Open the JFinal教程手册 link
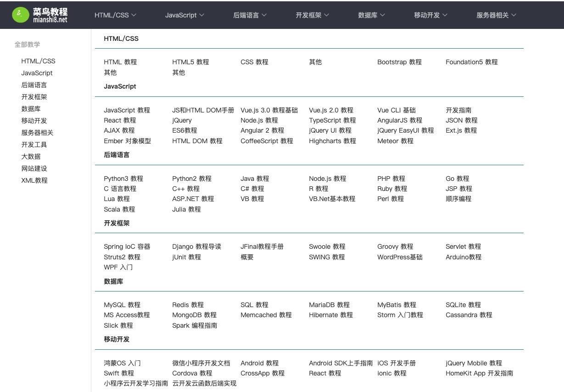This screenshot has width=564, height=392. tap(262, 246)
